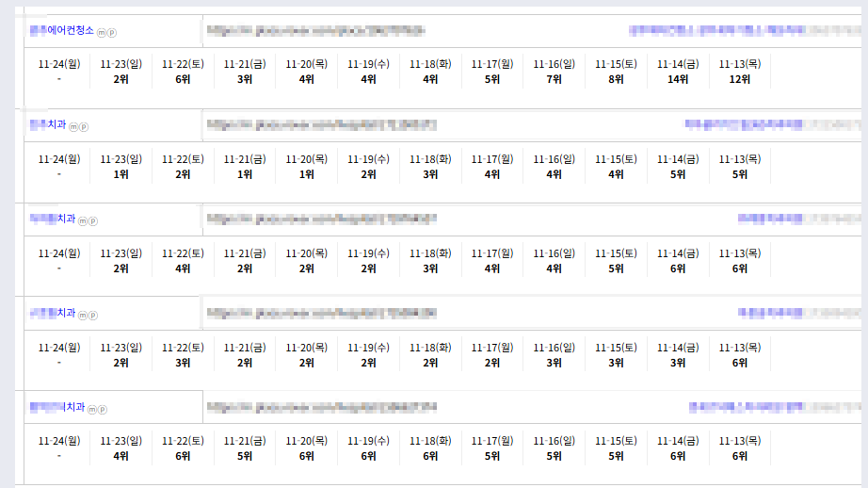The width and height of the screenshot is (868, 488).
Task: Open the 에어컨청소 business name link
Action: [x=62, y=31]
